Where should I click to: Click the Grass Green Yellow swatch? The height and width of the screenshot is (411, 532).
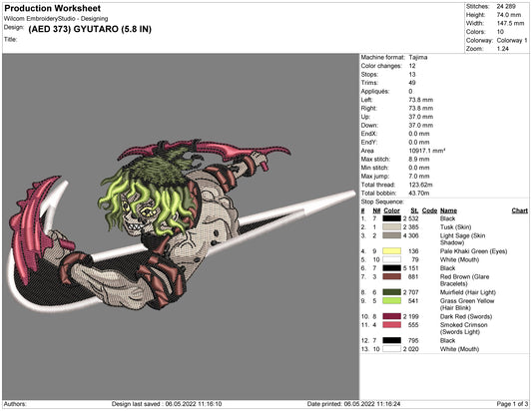pos(391,301)
